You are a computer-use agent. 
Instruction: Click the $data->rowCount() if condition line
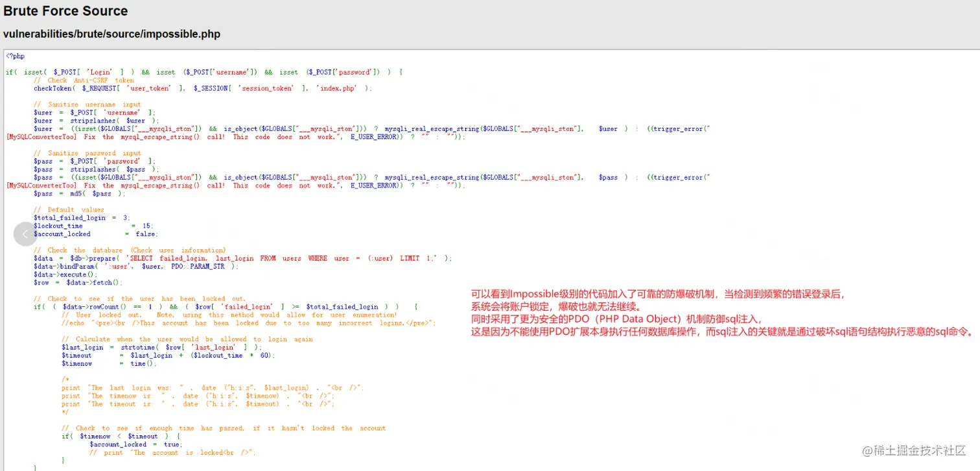point(226,307)
